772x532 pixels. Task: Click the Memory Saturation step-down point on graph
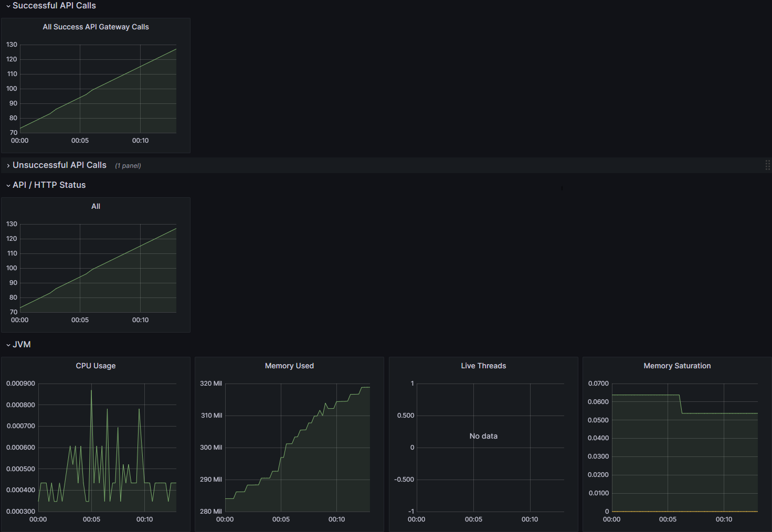[x=681, y=404]
